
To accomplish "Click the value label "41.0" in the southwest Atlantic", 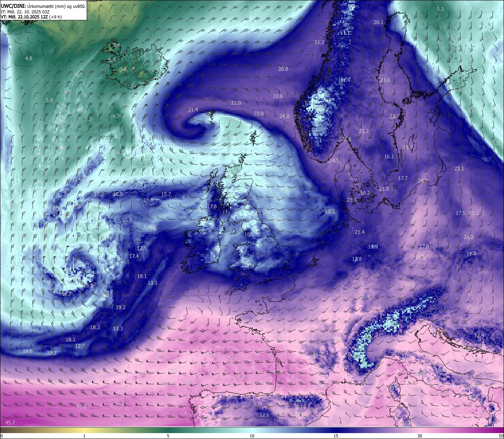I will point(82,406).
